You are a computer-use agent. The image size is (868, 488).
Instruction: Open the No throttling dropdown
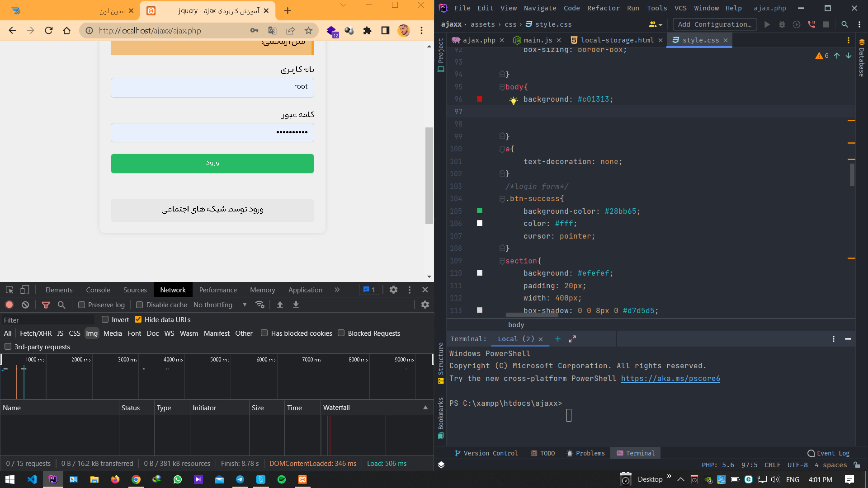(x=220, y=305)
